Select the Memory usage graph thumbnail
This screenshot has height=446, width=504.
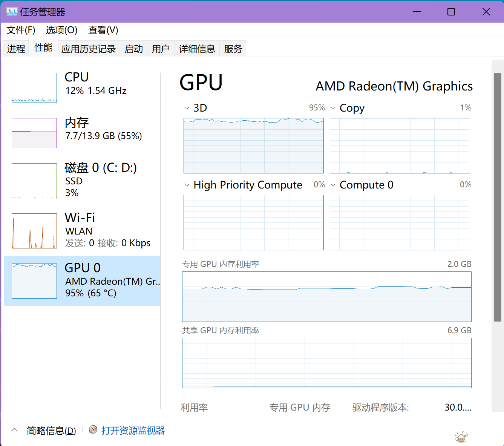(x=34, y=133)
